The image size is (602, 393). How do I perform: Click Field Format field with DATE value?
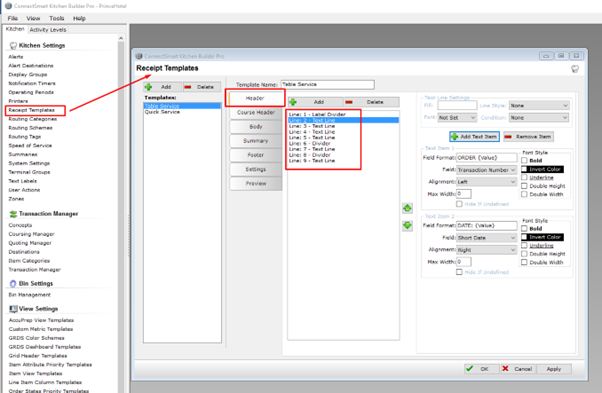[x=486, y=226]
